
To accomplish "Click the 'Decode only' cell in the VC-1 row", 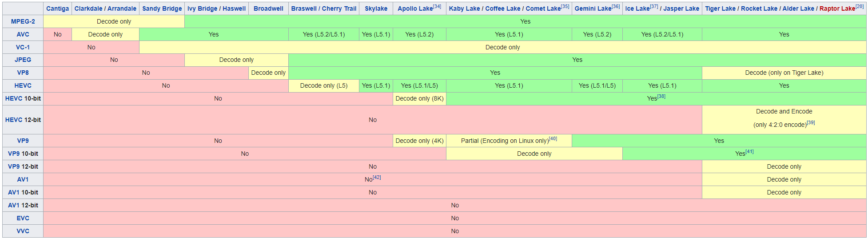I will click(502, 47).
